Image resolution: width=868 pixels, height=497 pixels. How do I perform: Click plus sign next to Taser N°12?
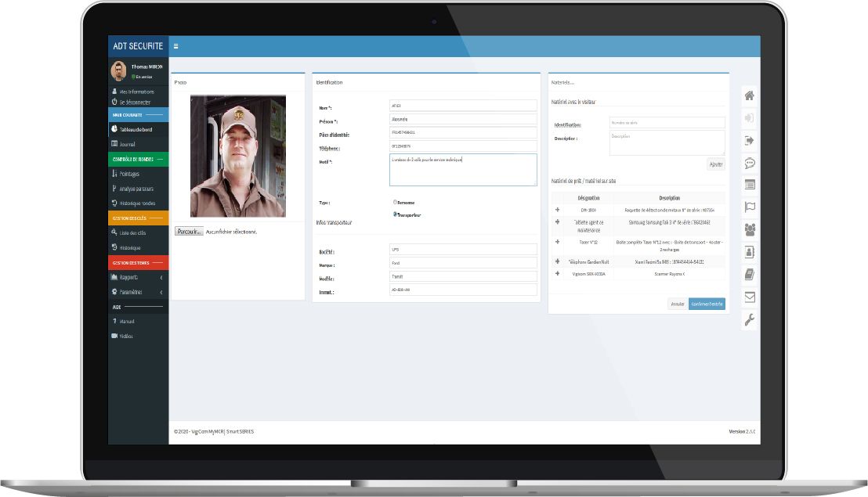coord(557,242)
